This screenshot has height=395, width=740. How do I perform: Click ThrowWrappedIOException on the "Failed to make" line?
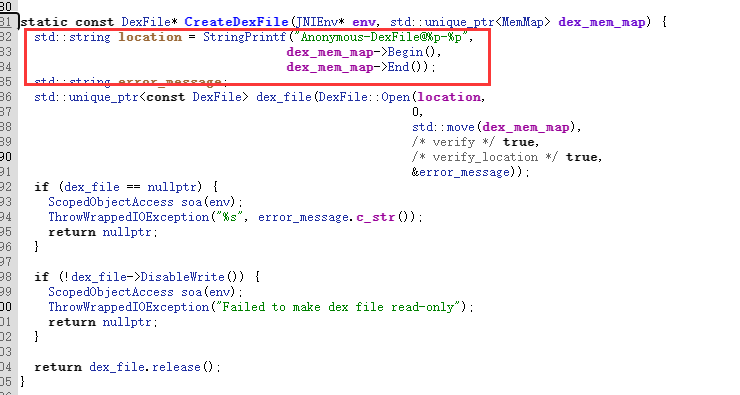tap(128, 308)
